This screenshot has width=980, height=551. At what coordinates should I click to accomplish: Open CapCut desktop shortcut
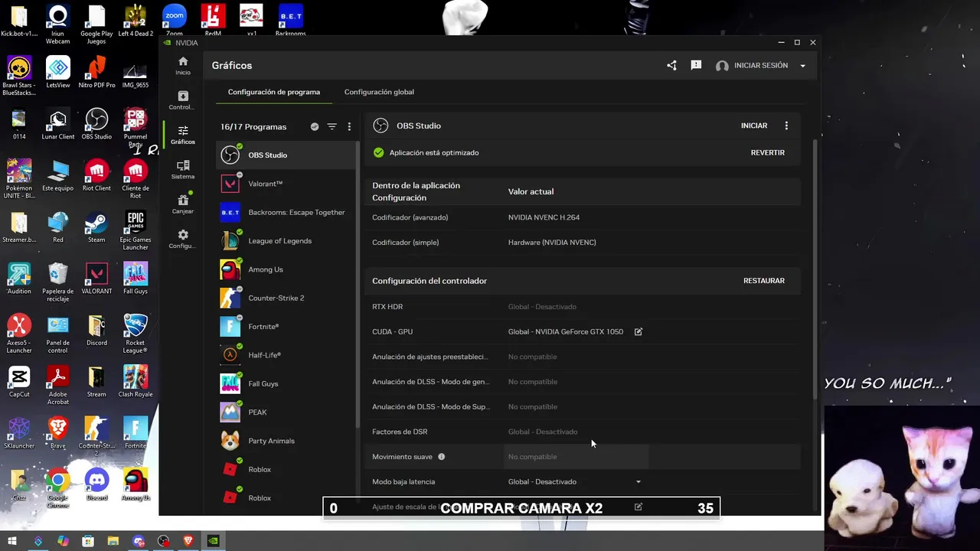tap(19, 382)
